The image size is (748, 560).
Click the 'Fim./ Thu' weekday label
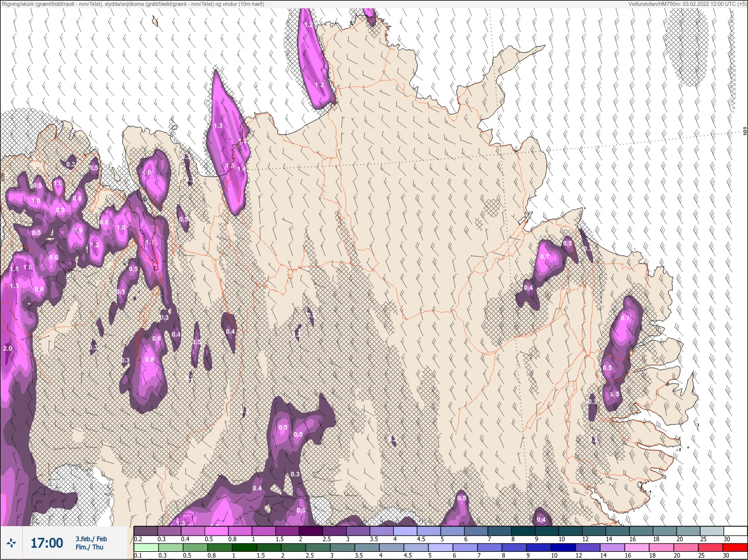pyautogui.click(x=89, y=547)
